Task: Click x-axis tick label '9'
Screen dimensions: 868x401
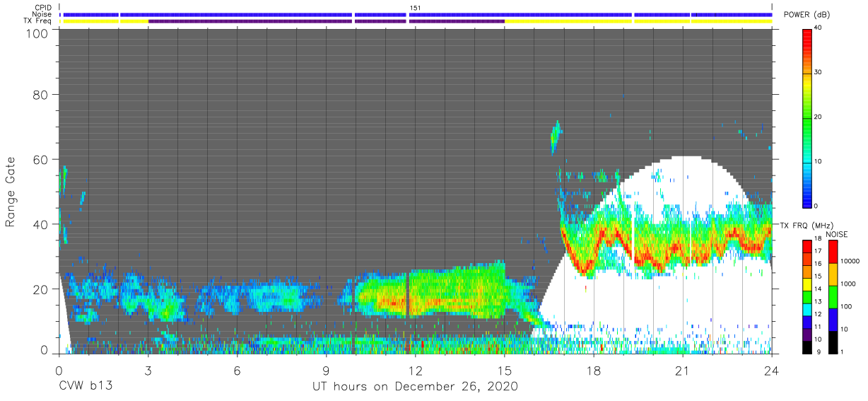Action: 326,370
